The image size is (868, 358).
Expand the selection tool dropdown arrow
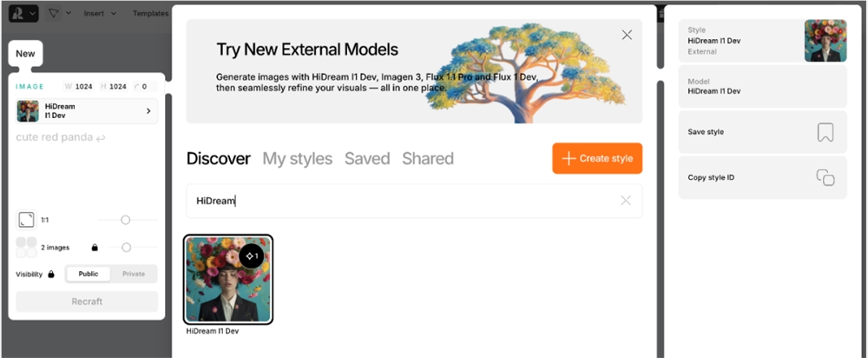[69, 13]
